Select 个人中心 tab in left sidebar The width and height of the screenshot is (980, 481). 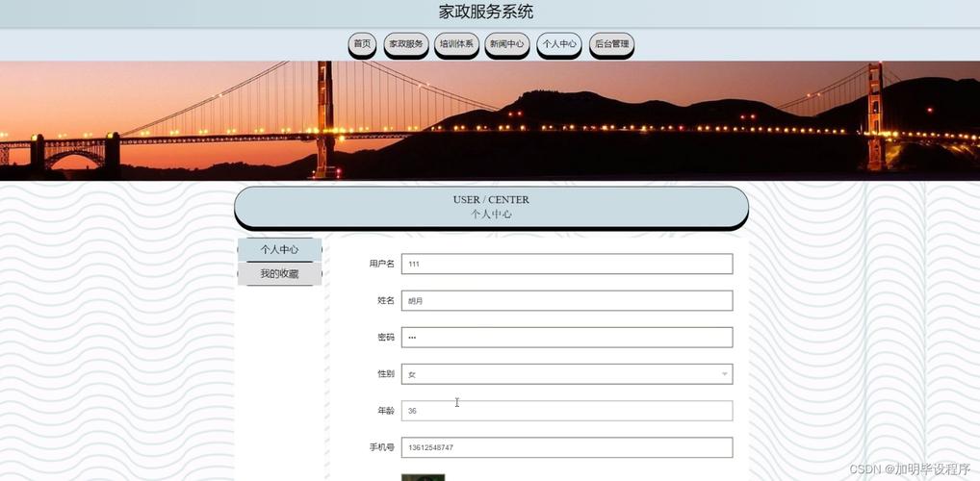click(x=279, y=250)
